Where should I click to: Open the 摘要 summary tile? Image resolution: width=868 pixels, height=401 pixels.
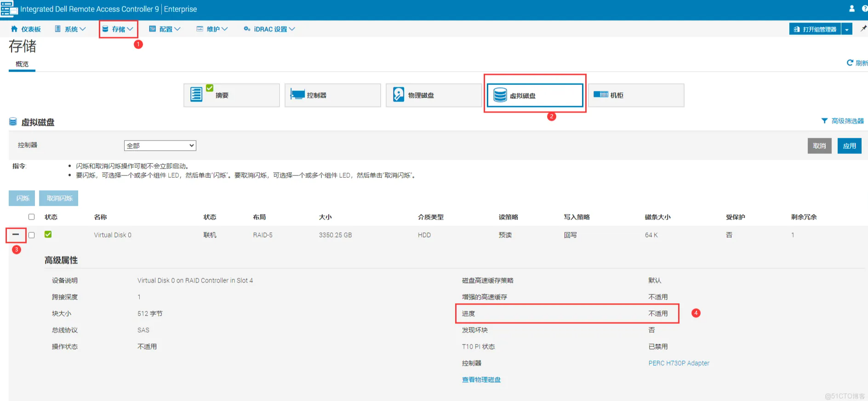point(231,95)
